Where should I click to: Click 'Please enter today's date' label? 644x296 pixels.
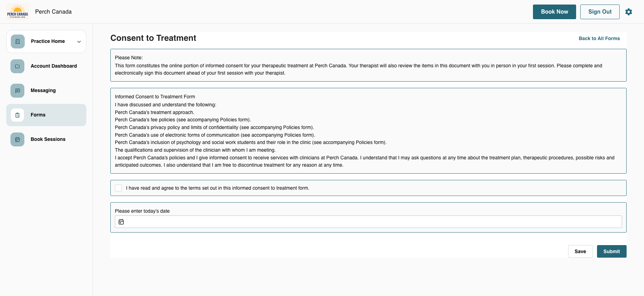click(x=142, y=211)
